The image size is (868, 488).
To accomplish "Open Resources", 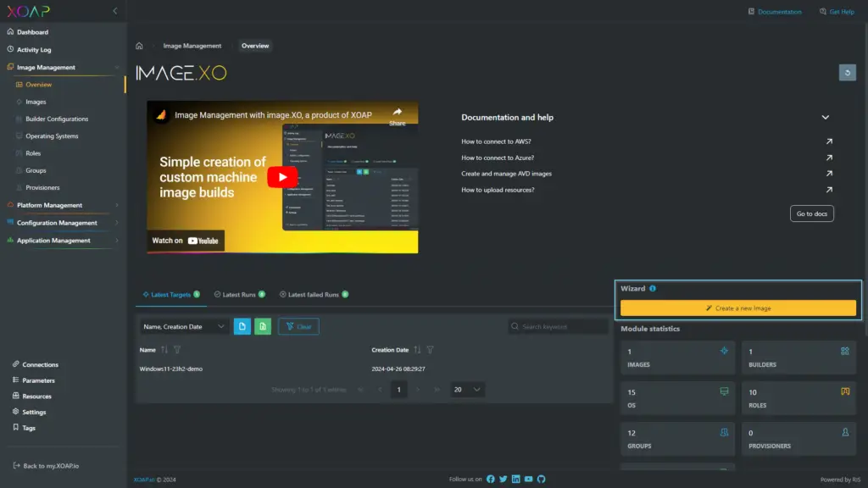I will pos(36,396).
